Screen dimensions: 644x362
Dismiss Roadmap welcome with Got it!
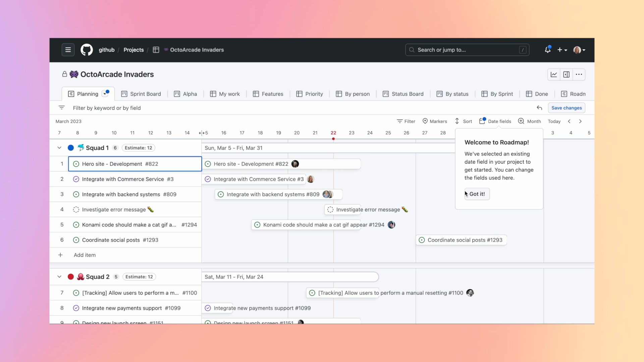(477, 194)
